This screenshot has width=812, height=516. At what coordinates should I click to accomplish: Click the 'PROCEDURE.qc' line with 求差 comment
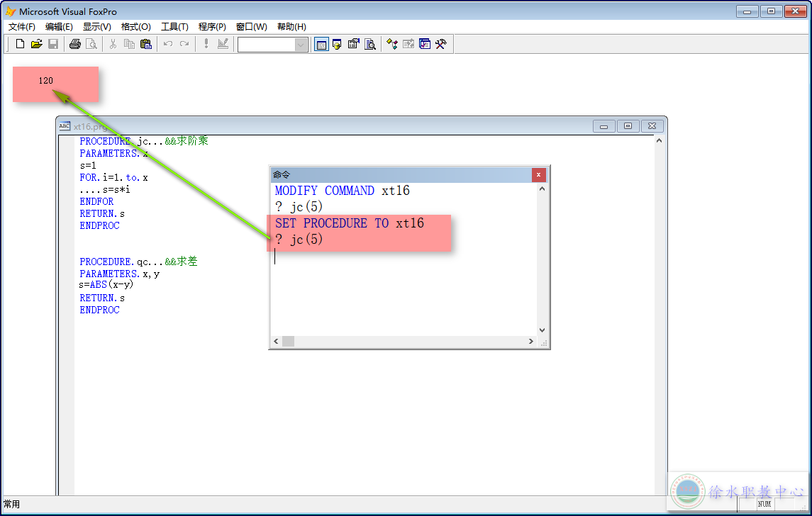point(138,262)
